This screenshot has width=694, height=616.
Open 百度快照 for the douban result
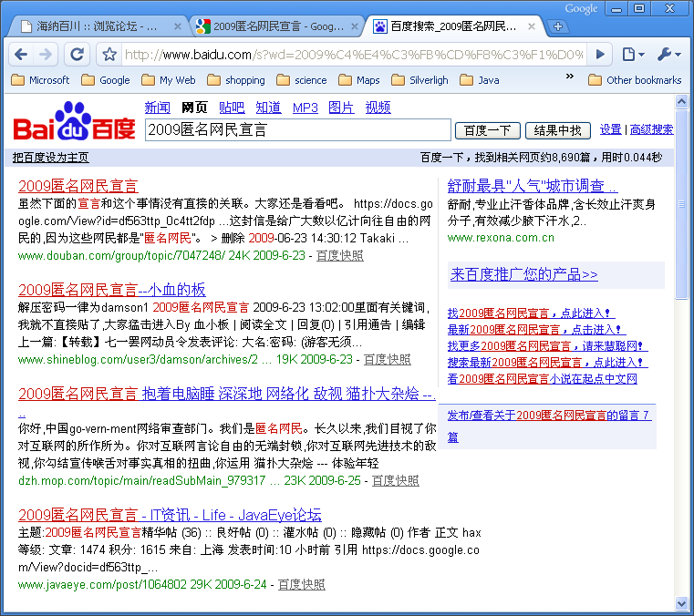340,255
